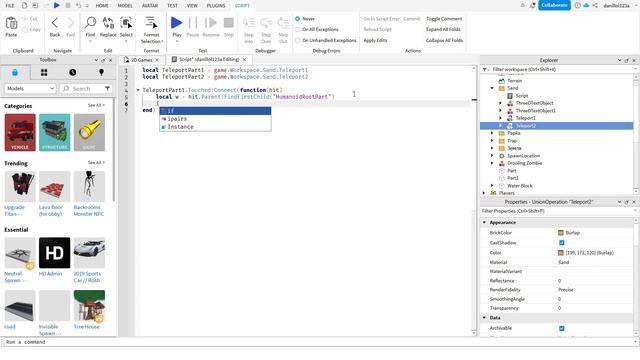
Task: Expand the Drooling Zombie model
Action: [x=492, y=163]
